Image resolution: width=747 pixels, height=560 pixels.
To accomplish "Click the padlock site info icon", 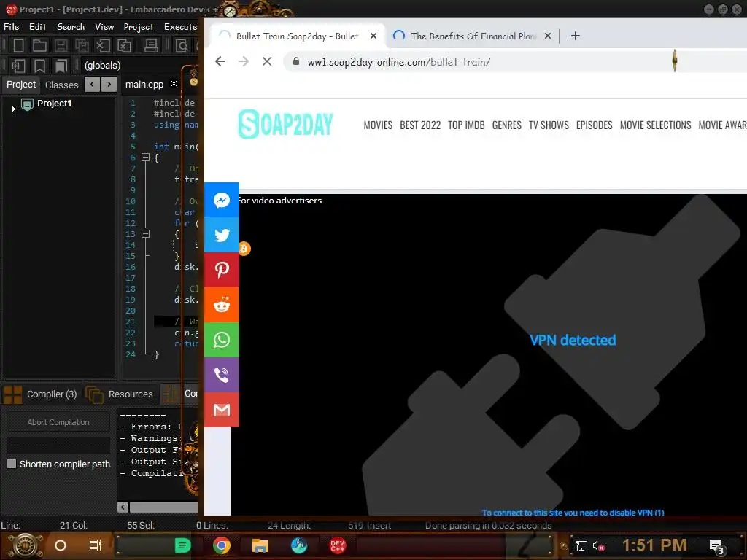I will pos(296,61).
